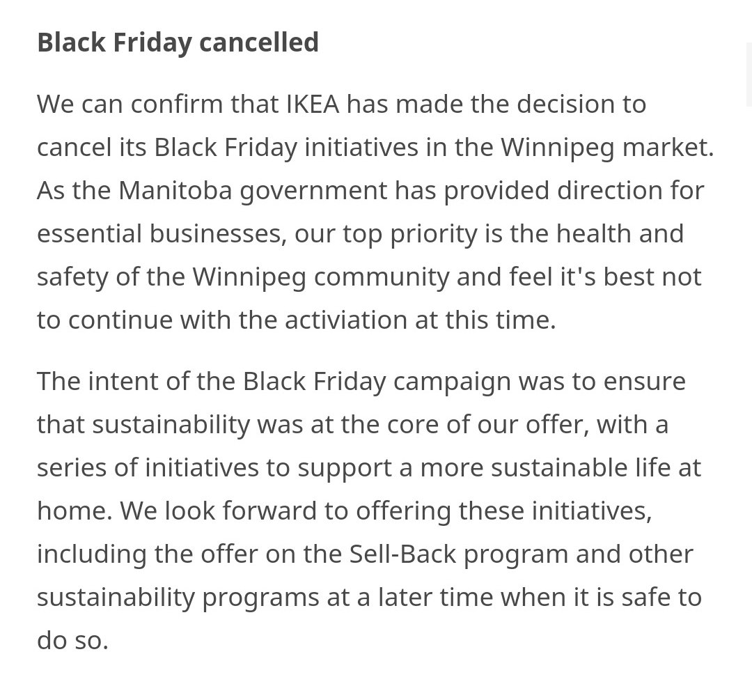Click the words 'sustainable life at'
The image size is (752, 700).
pos(596,468)
